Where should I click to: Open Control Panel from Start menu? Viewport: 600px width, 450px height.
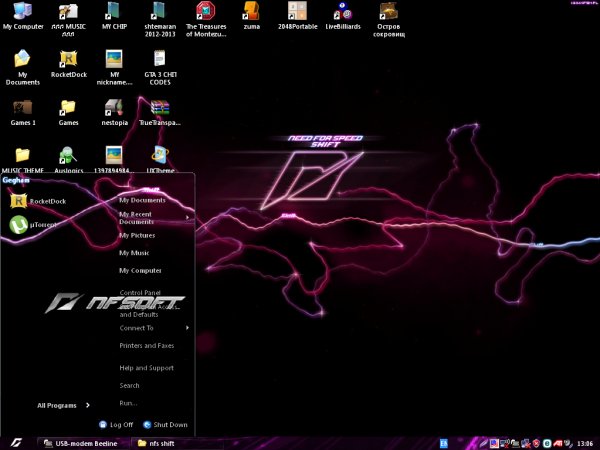(140, 293)
